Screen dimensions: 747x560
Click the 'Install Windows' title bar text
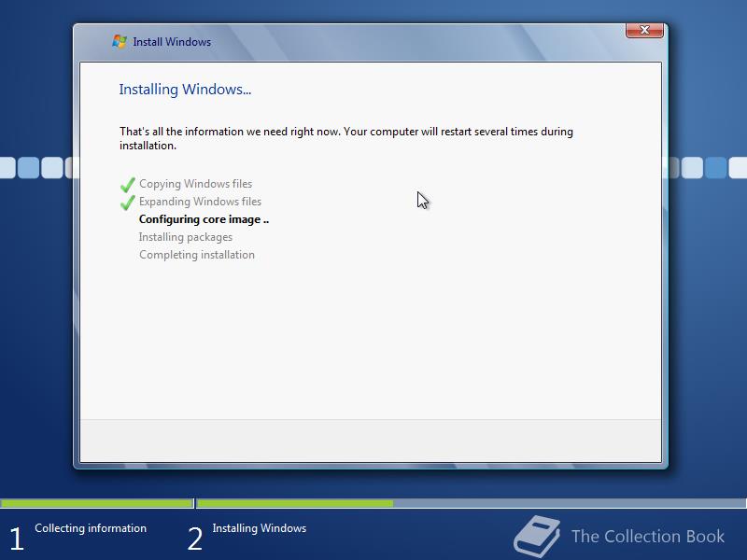coord(172,42)
